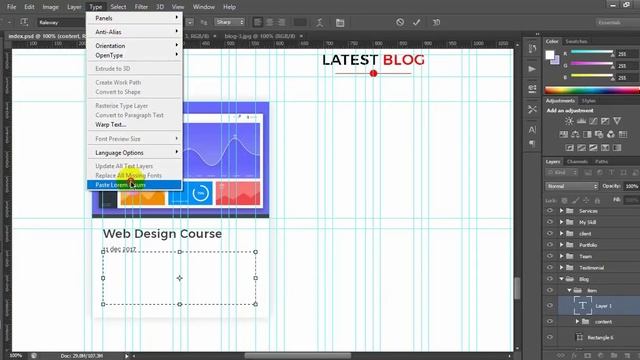Add Photo Filter adjustment

(x=599, y=134)
